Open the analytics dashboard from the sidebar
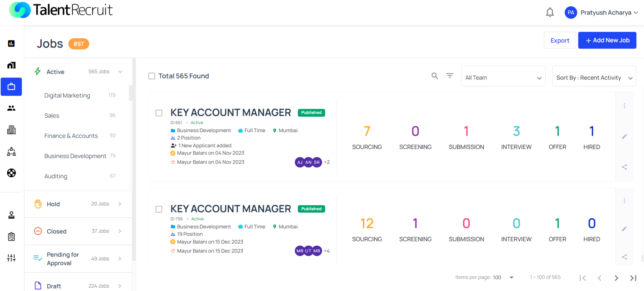 11,44
